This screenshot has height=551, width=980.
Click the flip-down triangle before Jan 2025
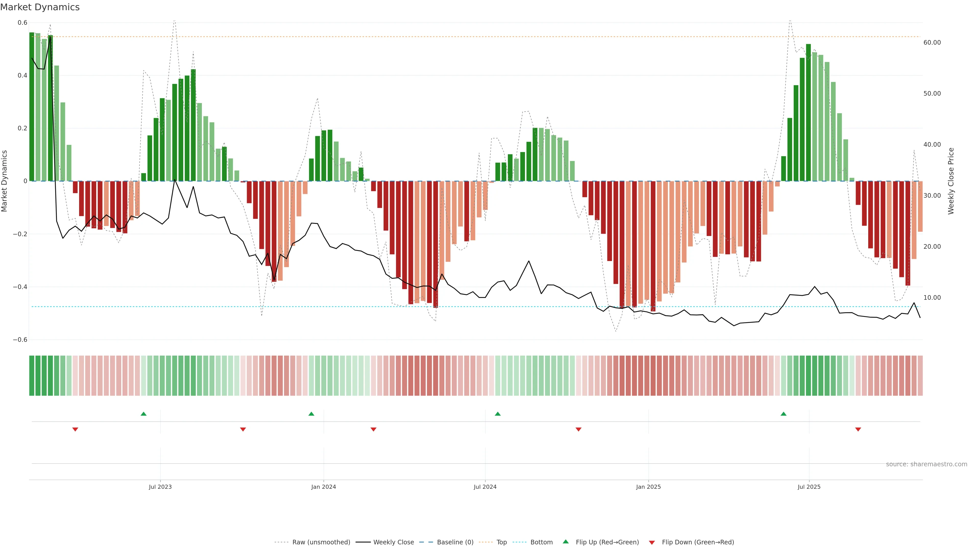pyautogui.click(x=579, y=429)
